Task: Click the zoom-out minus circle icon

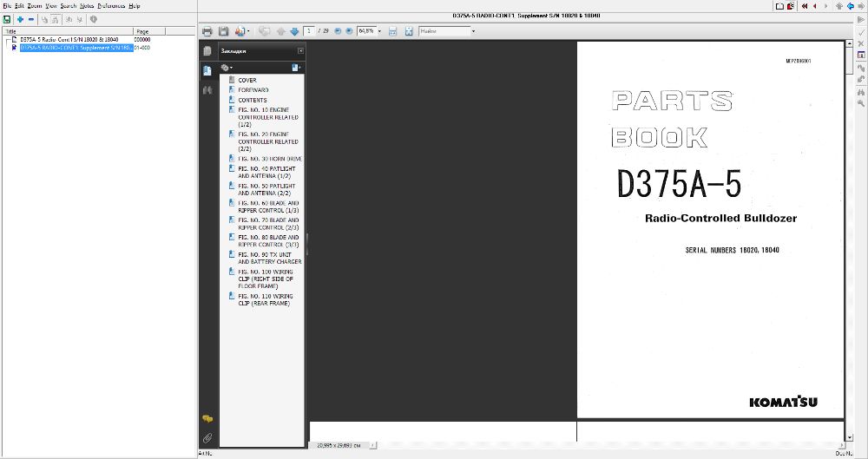Action: click(338, 31)
